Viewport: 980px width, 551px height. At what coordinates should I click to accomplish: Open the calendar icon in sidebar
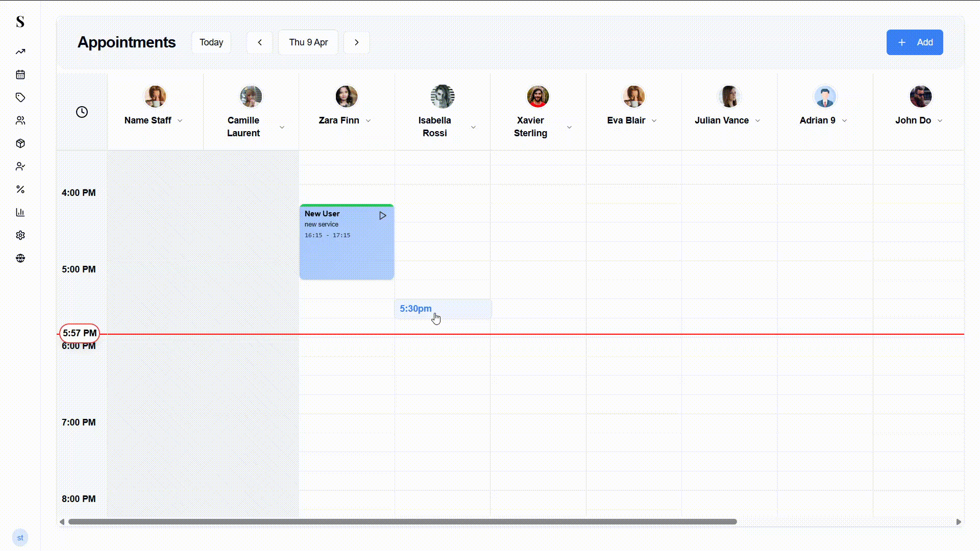pos(20,74)
